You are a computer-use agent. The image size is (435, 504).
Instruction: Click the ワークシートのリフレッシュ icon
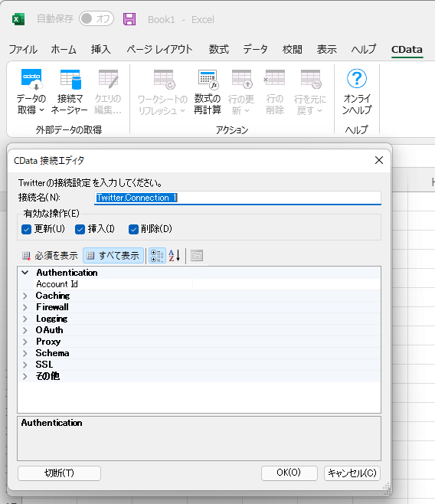(x=164, y=79)
